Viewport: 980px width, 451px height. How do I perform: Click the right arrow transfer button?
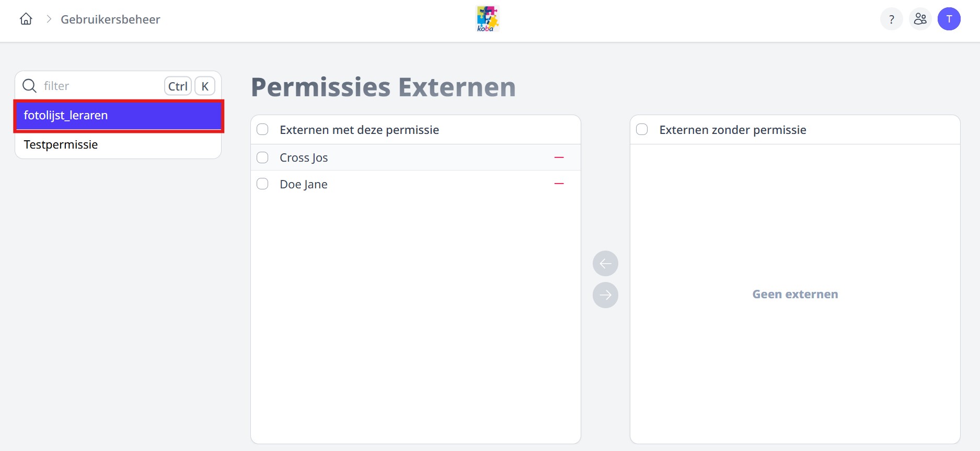(605, 295)
